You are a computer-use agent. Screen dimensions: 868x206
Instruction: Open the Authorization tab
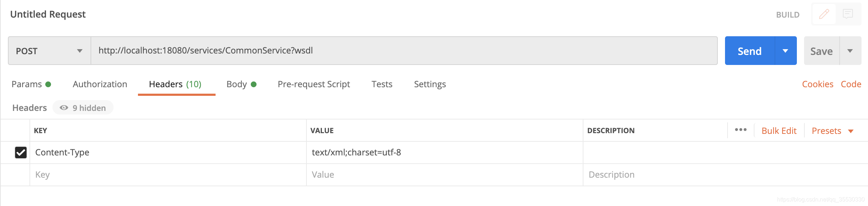click(x=100, y=84)
